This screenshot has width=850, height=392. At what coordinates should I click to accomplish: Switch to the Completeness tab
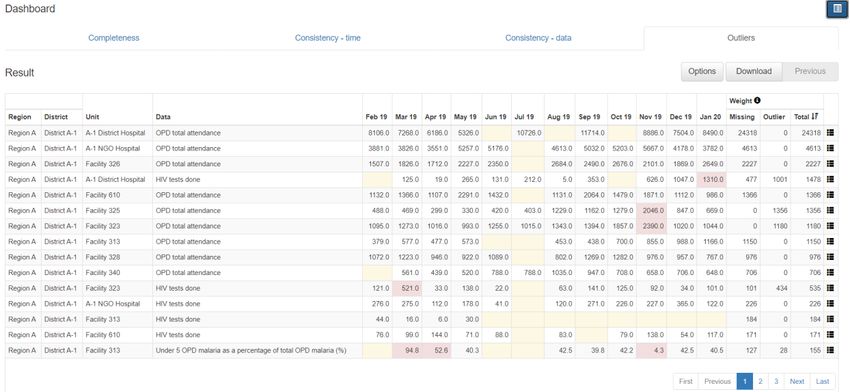114,38
